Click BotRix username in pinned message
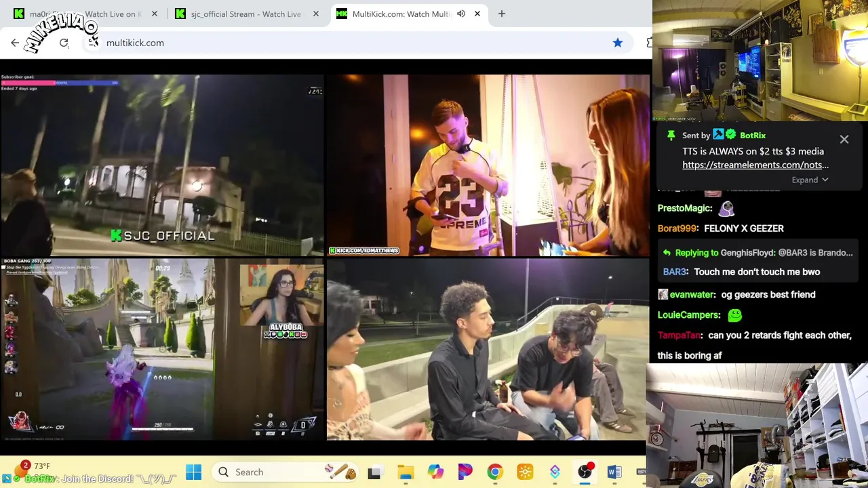 [x=753, y=136]
